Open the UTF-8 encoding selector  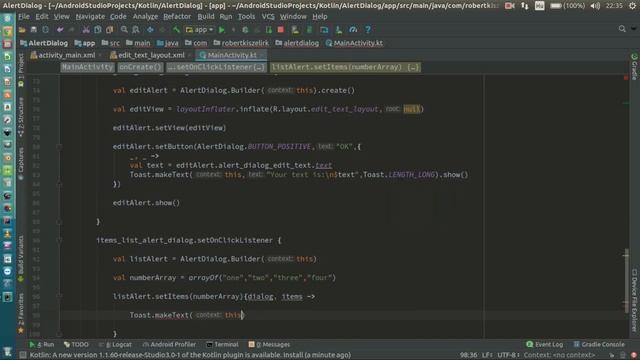tap(508, 355)
